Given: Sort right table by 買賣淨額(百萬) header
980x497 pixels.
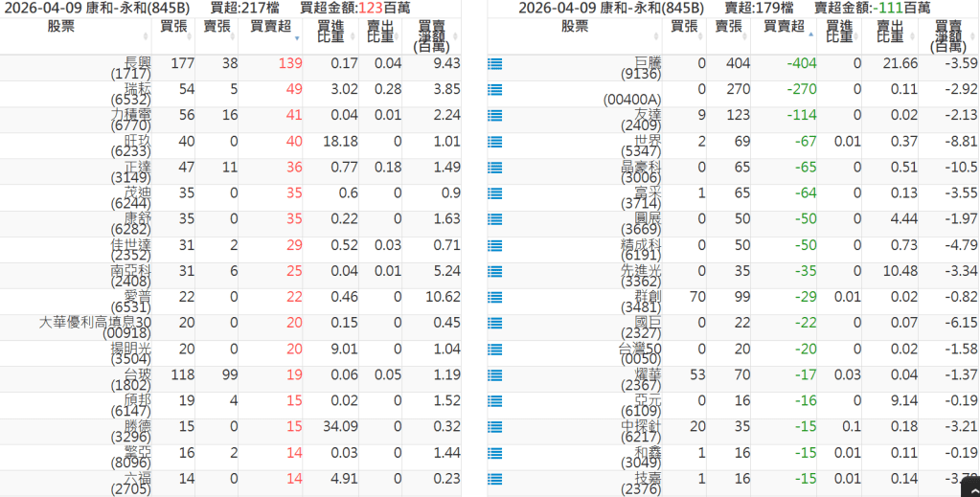Looking at the screenshot, I should [948, 35].
